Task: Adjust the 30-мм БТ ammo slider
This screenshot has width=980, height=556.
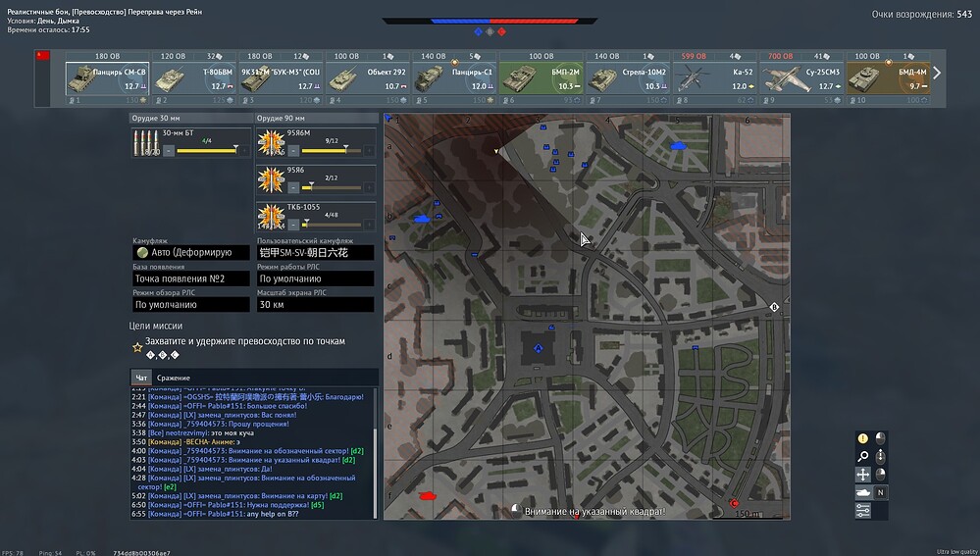Action: tap(207, 151)
